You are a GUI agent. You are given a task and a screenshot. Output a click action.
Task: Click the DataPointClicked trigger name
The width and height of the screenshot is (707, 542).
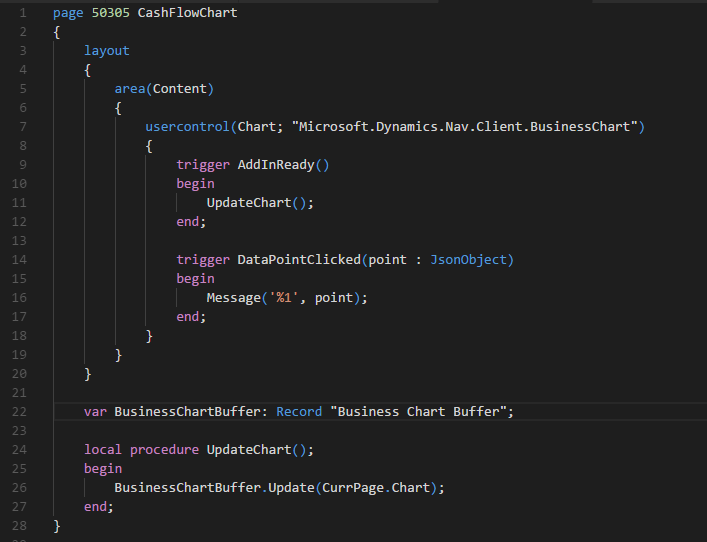point(298,259)
